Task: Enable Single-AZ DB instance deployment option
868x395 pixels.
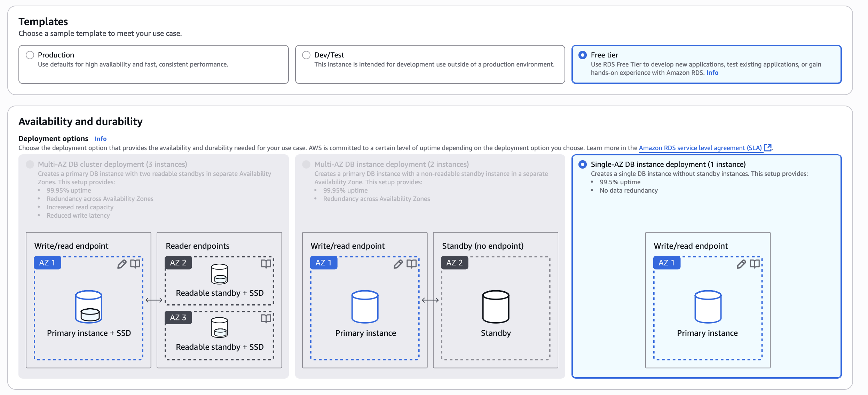Action: click(583, 164)
